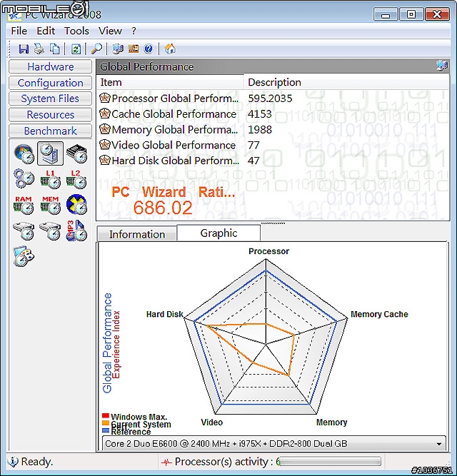Select the Processor Global Performance row
This screenshot has width=457, height=476.
[273, 98]
